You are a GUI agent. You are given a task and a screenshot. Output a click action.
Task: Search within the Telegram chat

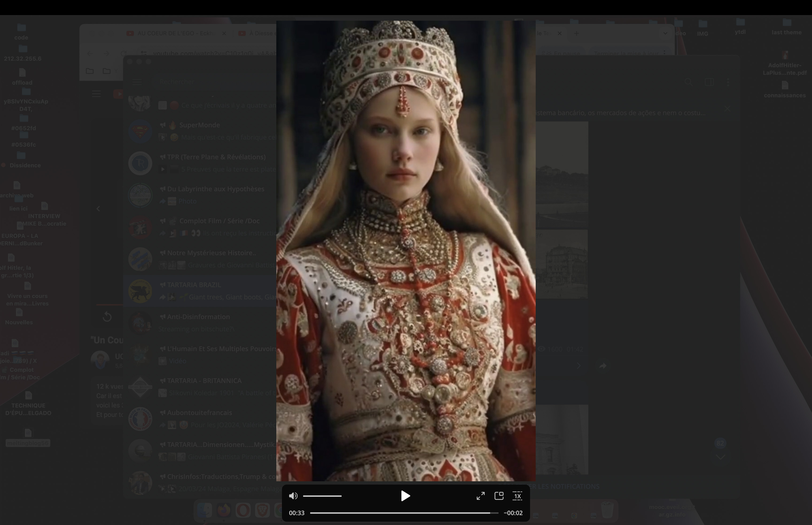click(x=688, y=82)
